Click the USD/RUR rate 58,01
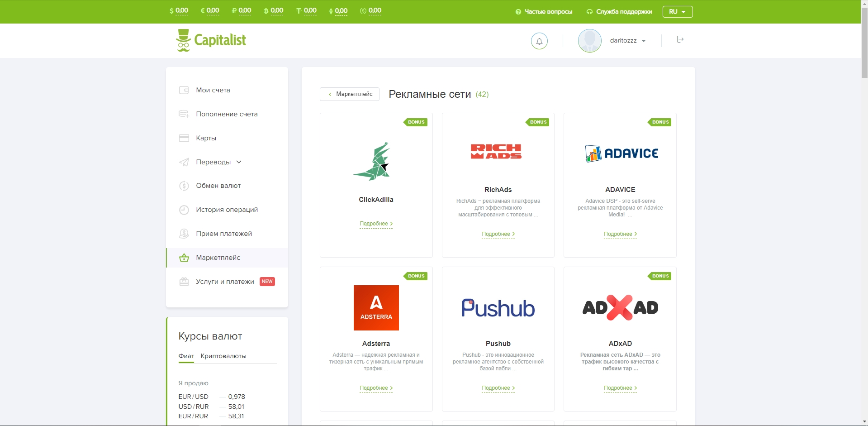Screen dimensions: 868x426 (x=236, y=407)
